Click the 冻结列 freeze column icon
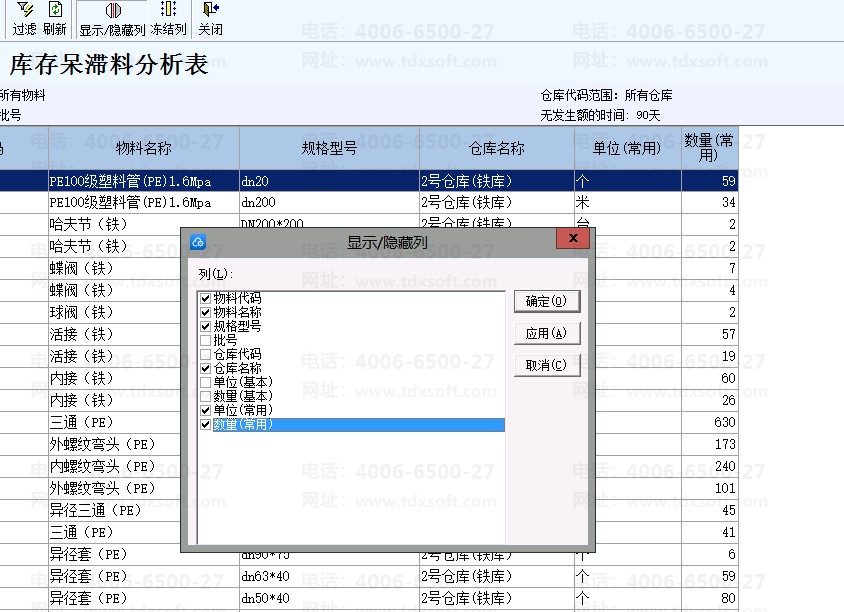The height and width of the screenshot is (612, 844). click(x=168, y=18)
